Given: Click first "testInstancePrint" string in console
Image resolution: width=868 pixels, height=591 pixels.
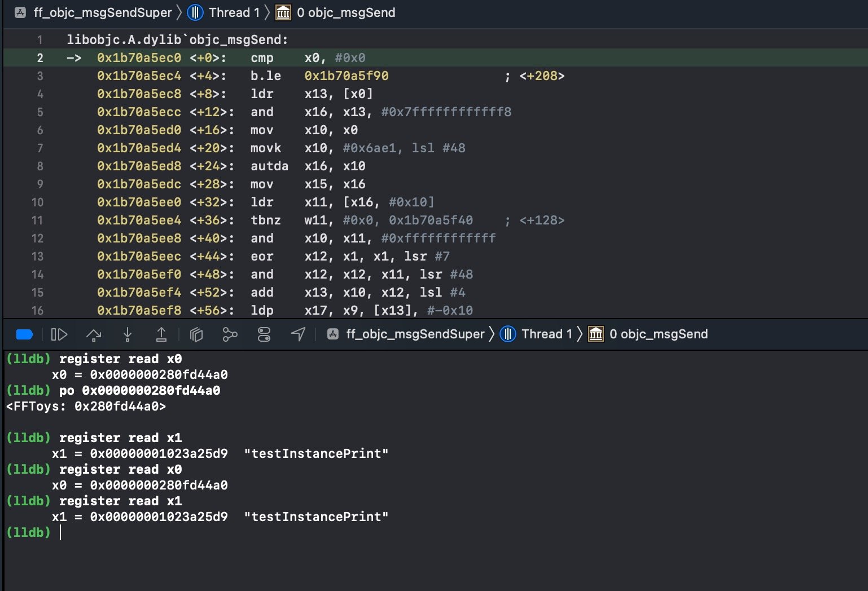Looking at the screenshot, I should [x=316, y=453].
